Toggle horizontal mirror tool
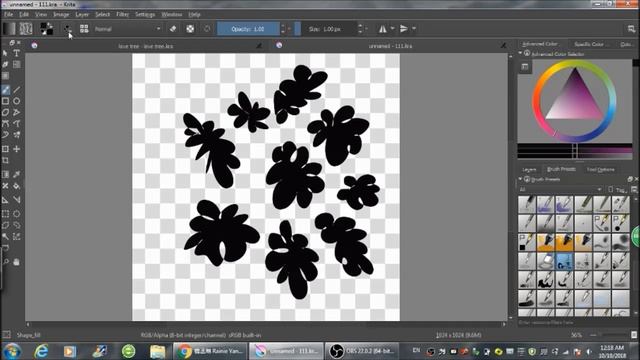Image resolution: width=640 pixels, height=360 pixels. 382,29
